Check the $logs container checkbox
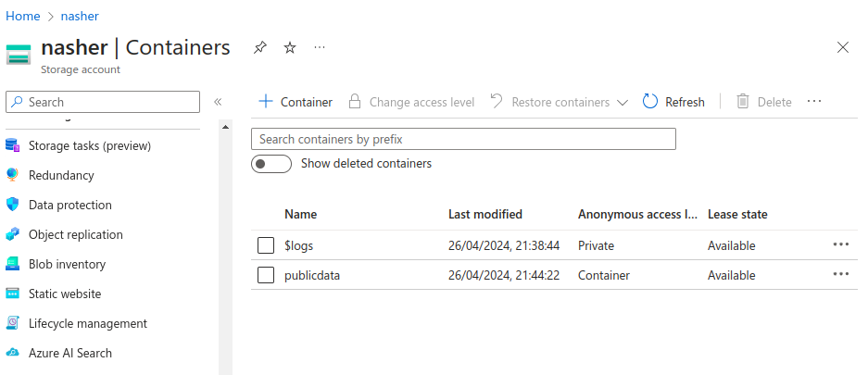Image resolution: width=868 pixels, height=375 pixels. (x=266, y=245)
